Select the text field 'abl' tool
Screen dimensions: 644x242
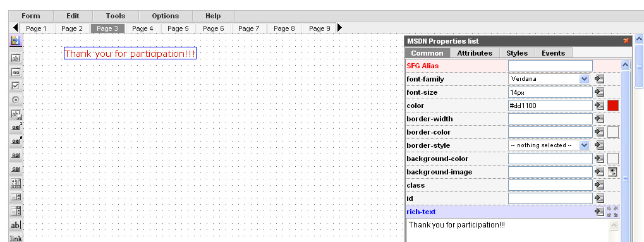[x=16, y=58]
